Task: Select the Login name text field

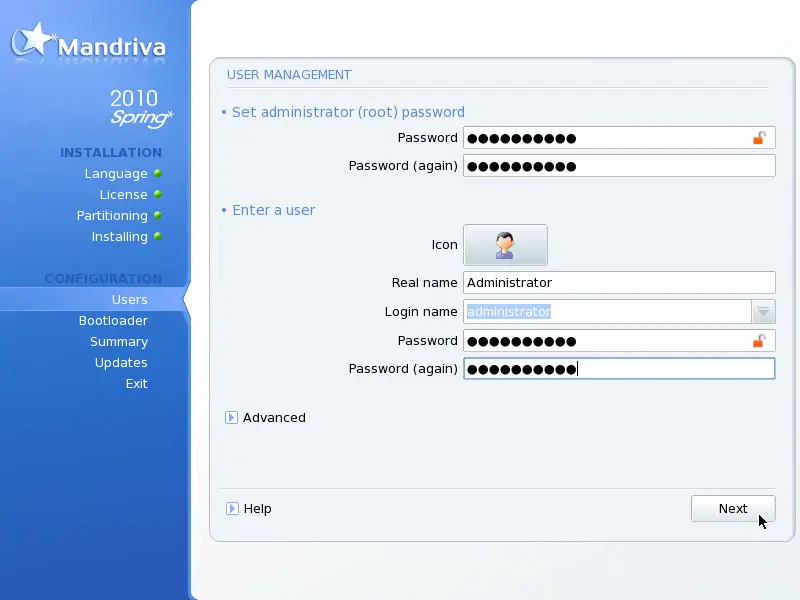Action: coord(607,312)
